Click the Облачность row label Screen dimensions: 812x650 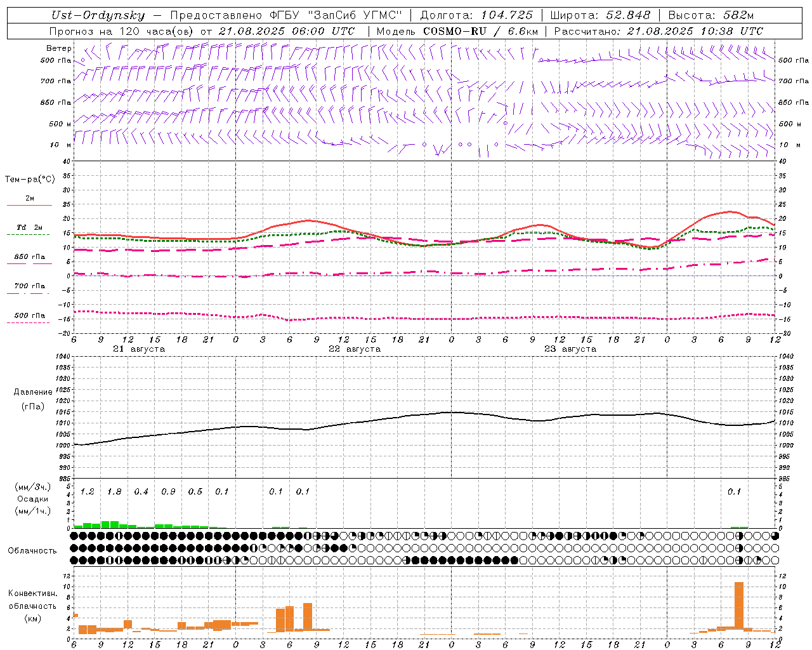tap(32, 550)
